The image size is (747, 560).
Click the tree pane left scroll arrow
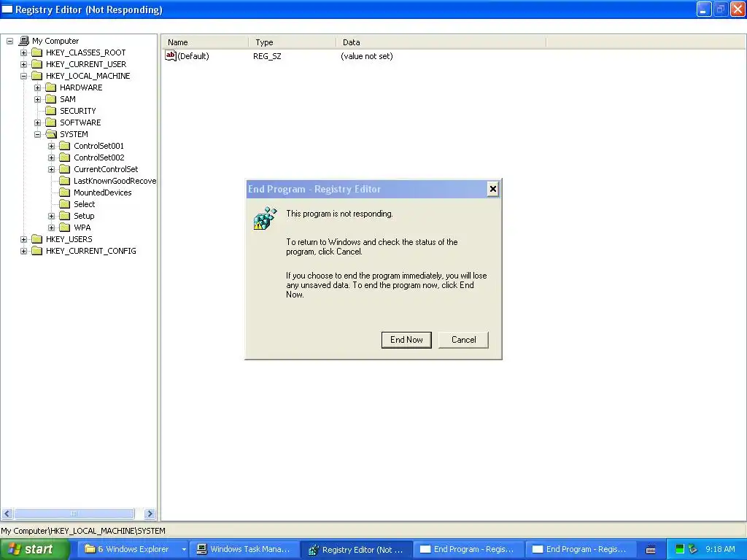7,514
